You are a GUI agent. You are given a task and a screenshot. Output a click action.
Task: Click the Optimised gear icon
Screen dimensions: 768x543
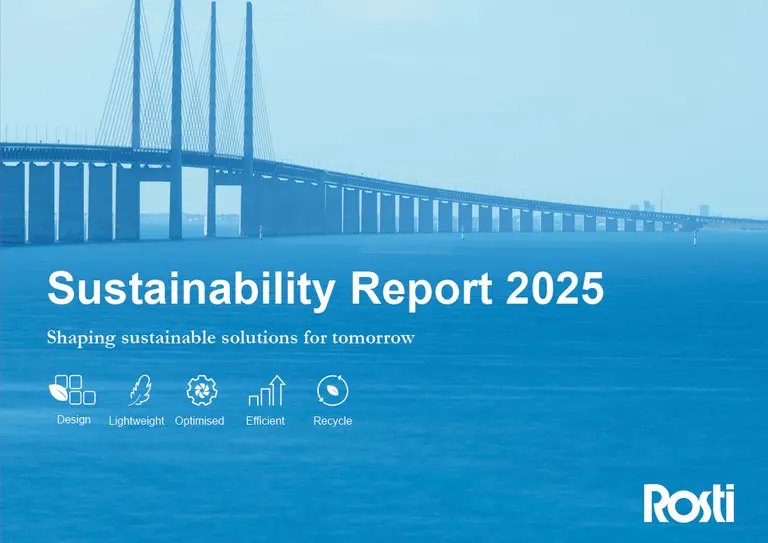coord(202,390)
